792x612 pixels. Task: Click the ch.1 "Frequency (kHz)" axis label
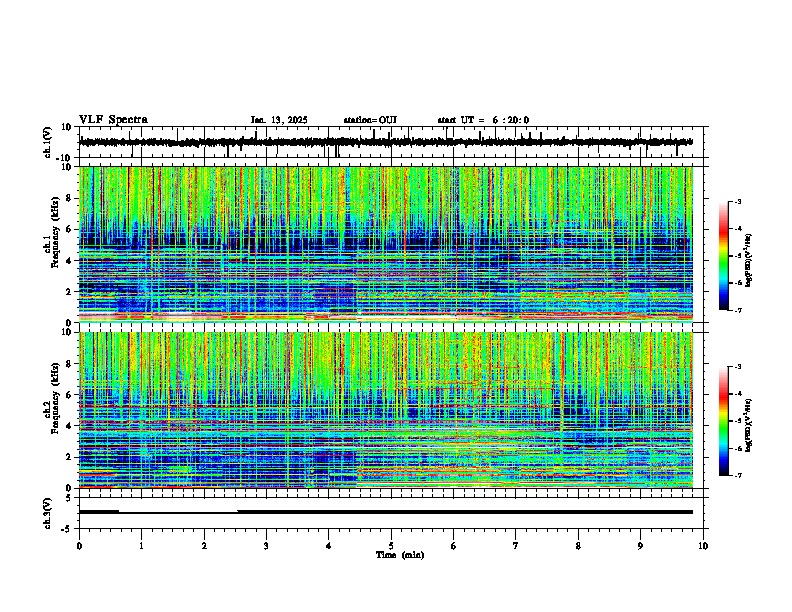(x=55, y=232)
